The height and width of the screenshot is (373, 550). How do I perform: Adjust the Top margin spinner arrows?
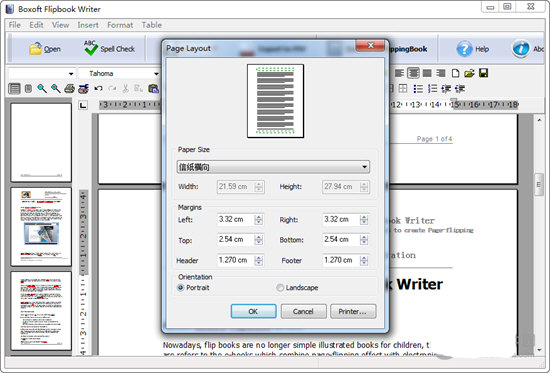259,240
